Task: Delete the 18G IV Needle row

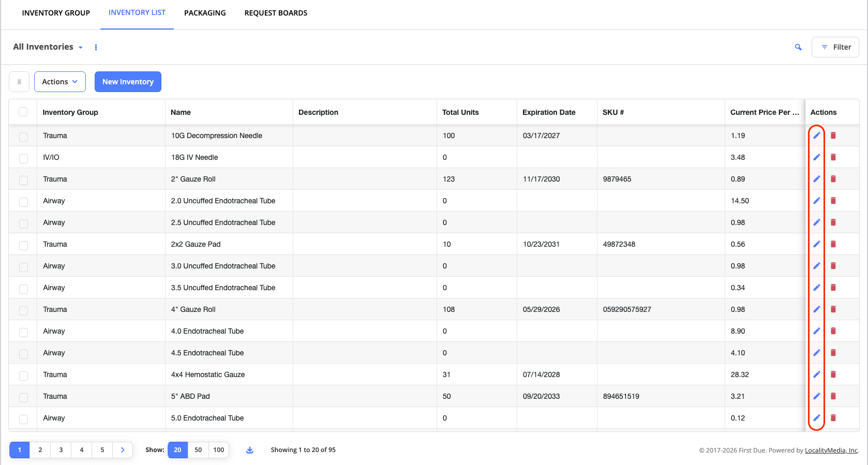Action: point(833,157)
